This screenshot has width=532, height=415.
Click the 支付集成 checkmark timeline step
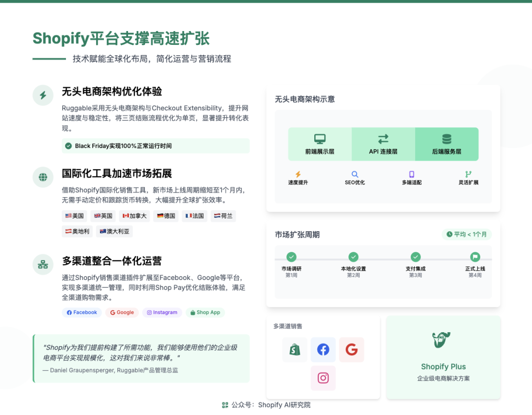tap(415, 257)
